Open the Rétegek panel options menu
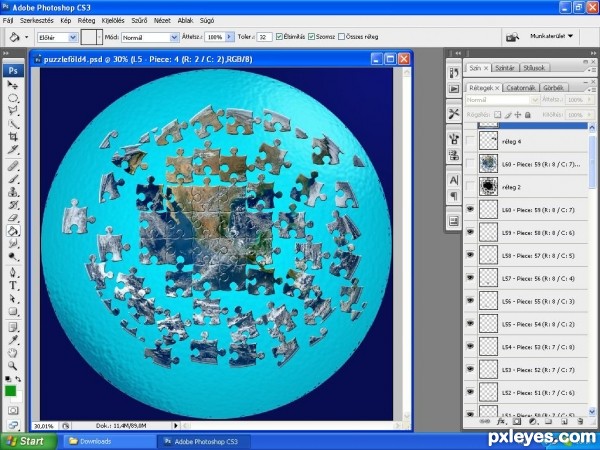 pyautogui.click(x=593, y=89)
